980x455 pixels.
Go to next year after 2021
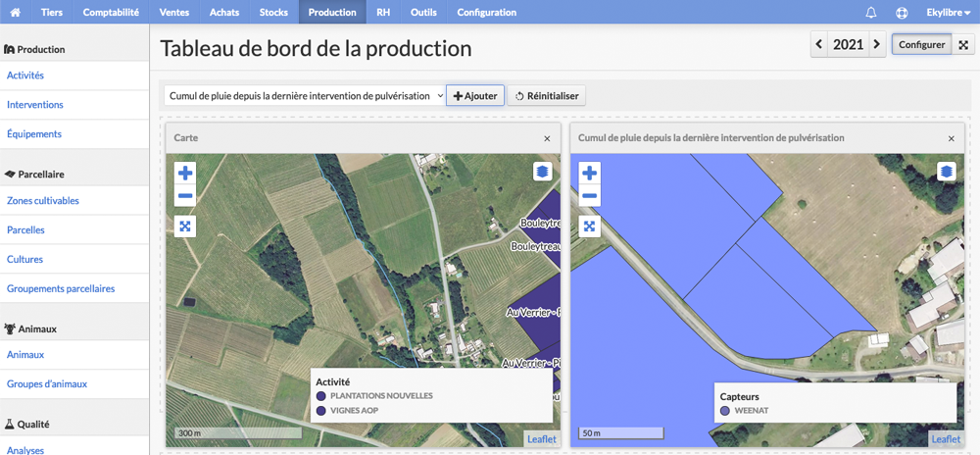coord(877,44)
